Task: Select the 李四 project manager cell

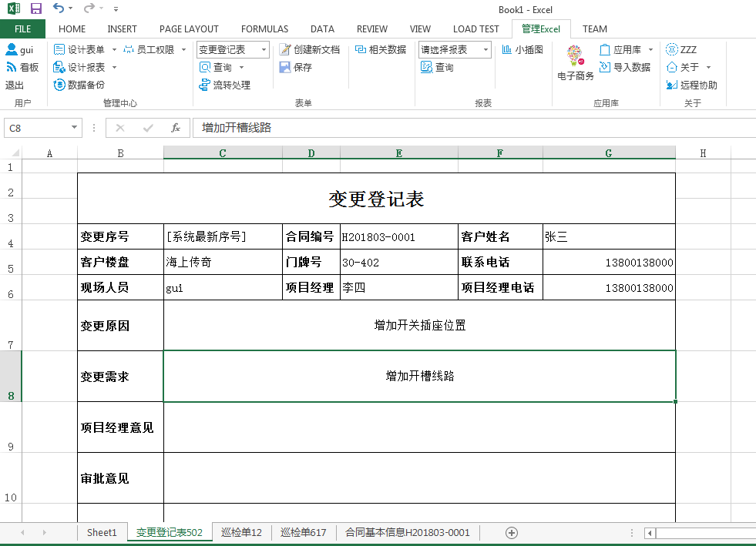Action: (x=399, y=288)
